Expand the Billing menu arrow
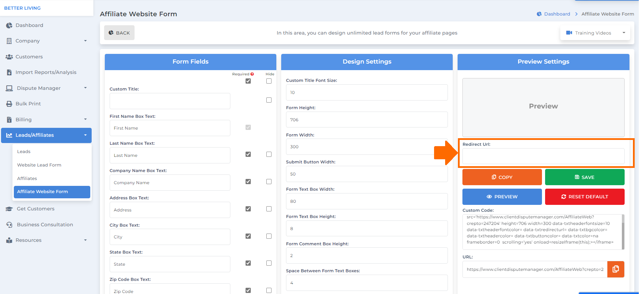This screenshot has height=294, width=644. 85,119
